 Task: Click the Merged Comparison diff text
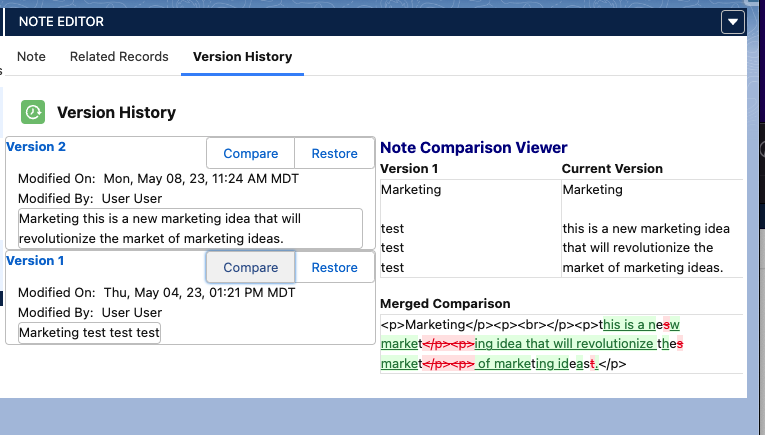pos(530,344)
